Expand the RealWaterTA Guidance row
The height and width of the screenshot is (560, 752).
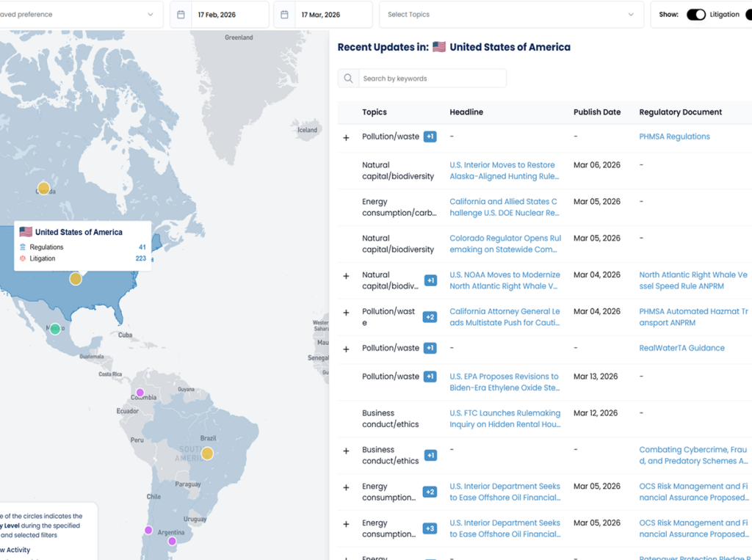pos(346,349)
